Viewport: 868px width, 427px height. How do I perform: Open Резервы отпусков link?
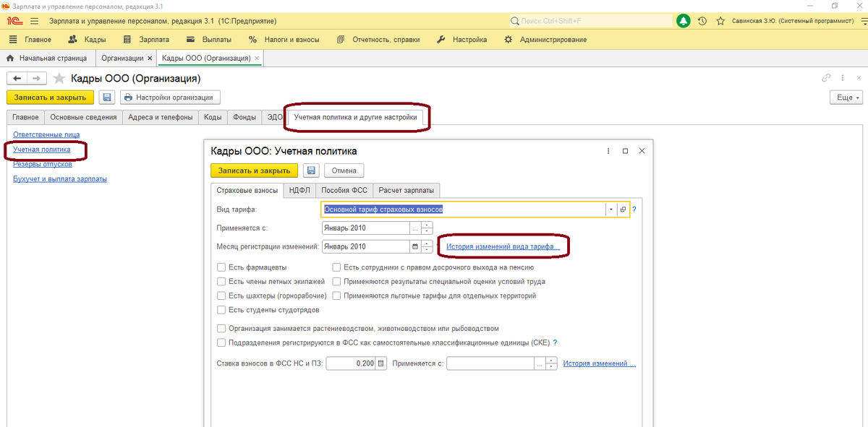(x=43, y=164)
